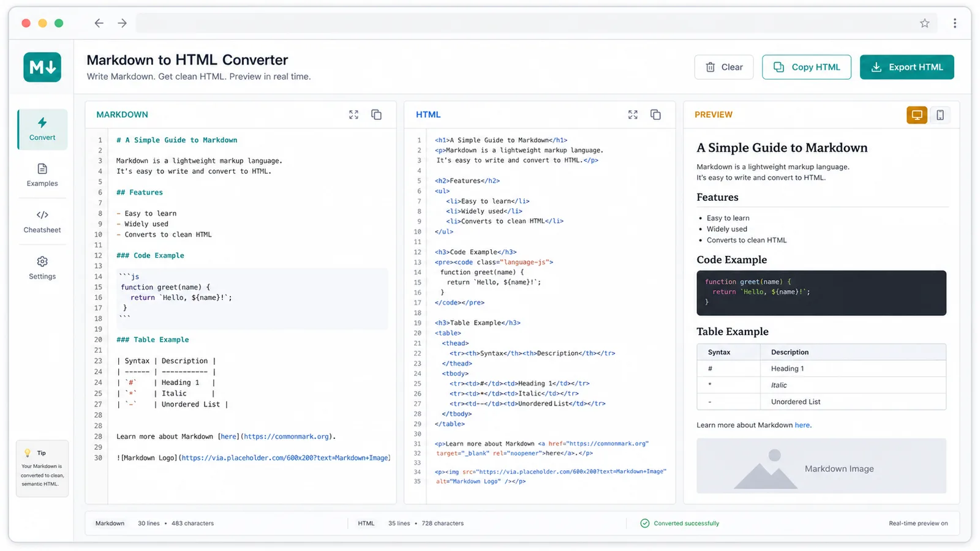Click the '<h2>Features</h2>' HTML line
The image size is (980, 551).
coord(467,181)
